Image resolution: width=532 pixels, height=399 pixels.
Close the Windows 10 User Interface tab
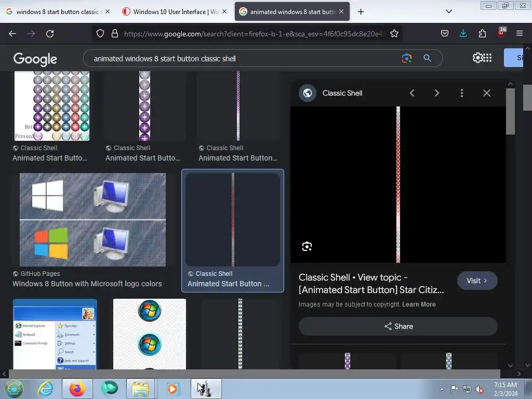pyautogui.click(x=224, y=11)
